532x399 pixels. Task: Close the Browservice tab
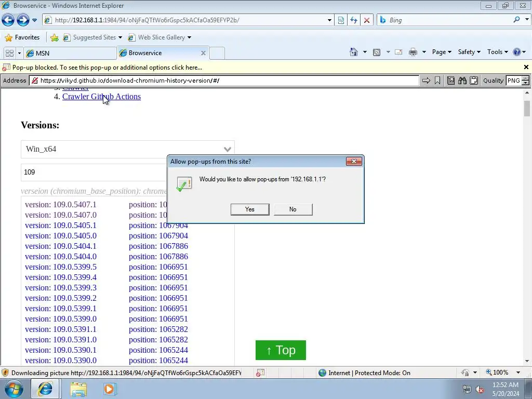pyautogui.click(x=203, y=53)
